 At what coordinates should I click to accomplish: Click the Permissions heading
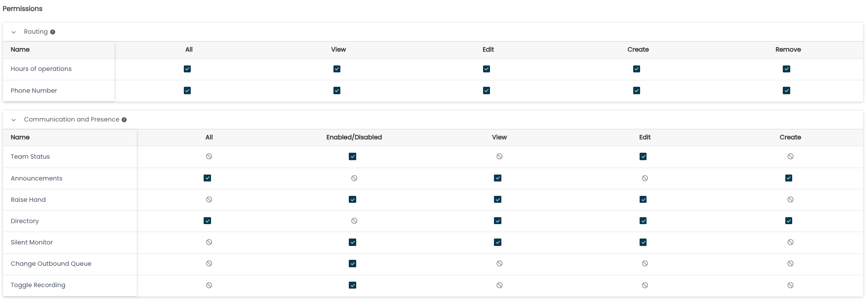[x=22, y=8]
